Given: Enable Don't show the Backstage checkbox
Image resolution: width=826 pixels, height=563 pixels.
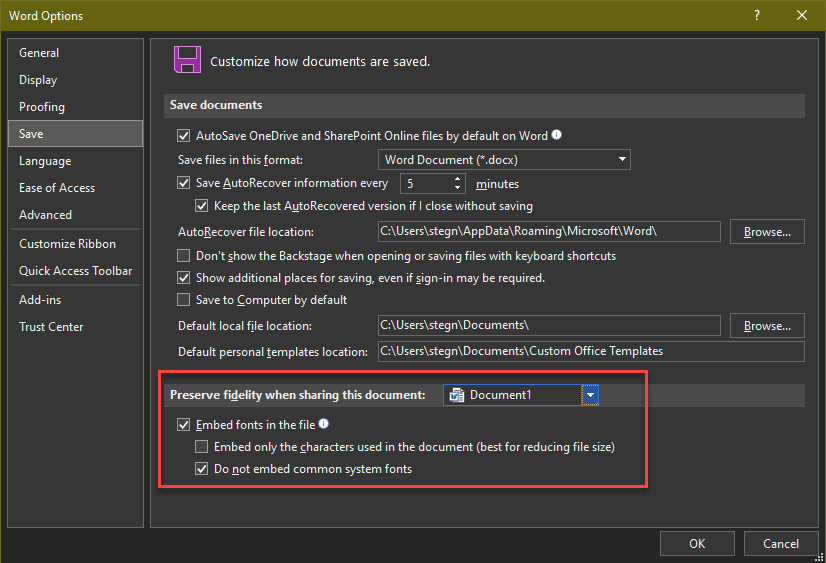Looking at the screenshot, I should point(183,256).
